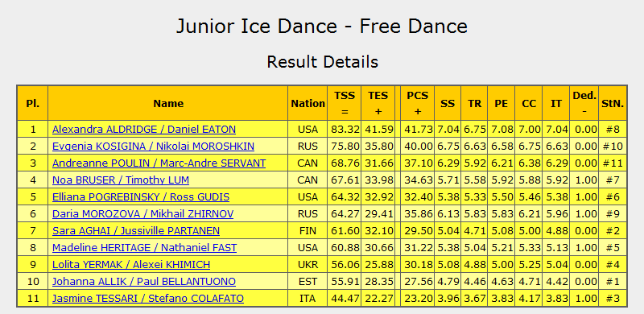Image resolution: width=644 pixels, height=314 pixels.
Task: Click first place TSS score 83.32
Action: click(x=345, y=130)
